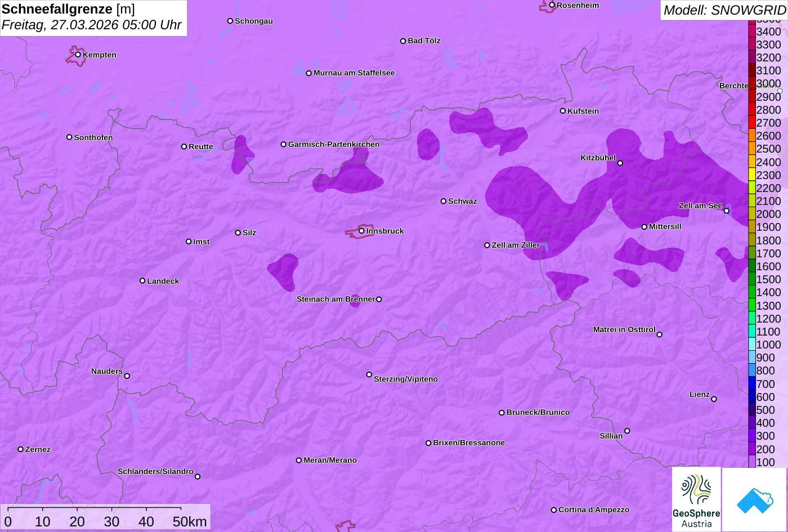Select the Zernez marker dot
The image size is (788, 532).
pos(21,449)
